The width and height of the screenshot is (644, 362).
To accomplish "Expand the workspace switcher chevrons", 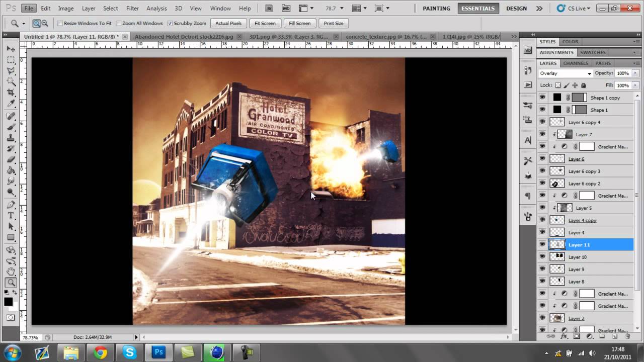I will click(539, 9).
